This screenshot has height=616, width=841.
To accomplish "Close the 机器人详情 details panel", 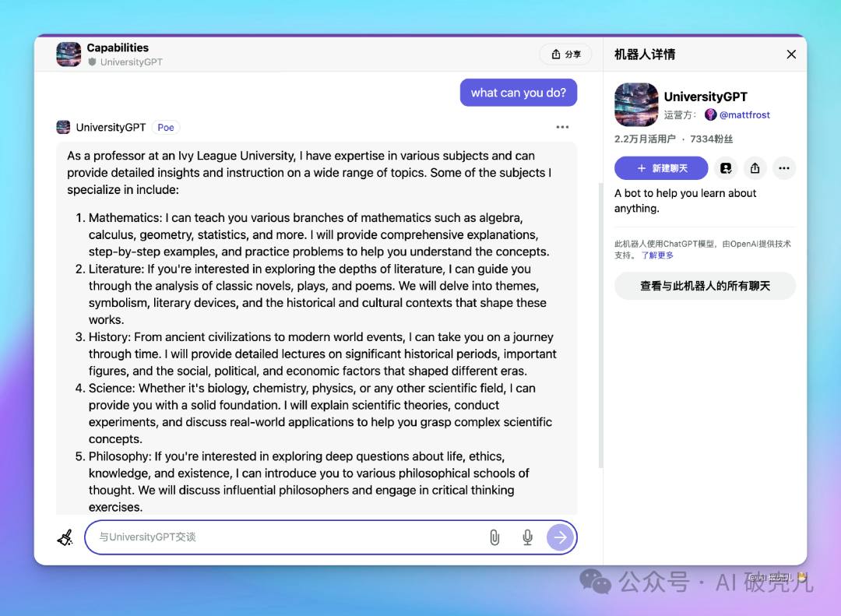I will 791,55.
